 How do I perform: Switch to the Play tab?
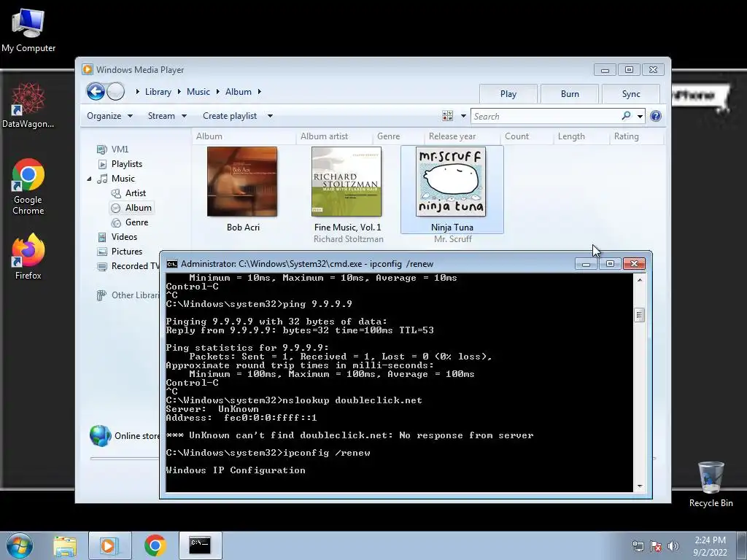click(x=508, y=94)
